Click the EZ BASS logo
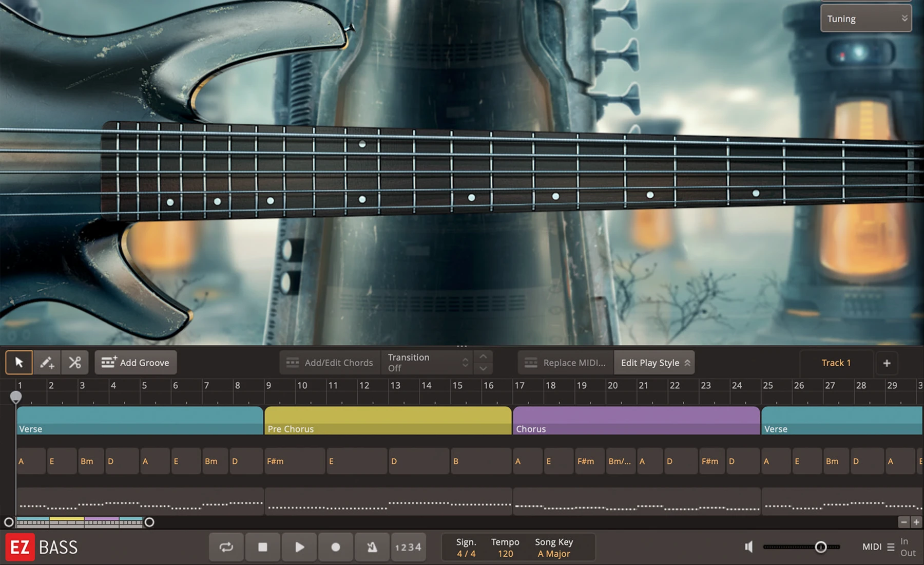This screenshot has width=924, height=565. tap(42, 547)
